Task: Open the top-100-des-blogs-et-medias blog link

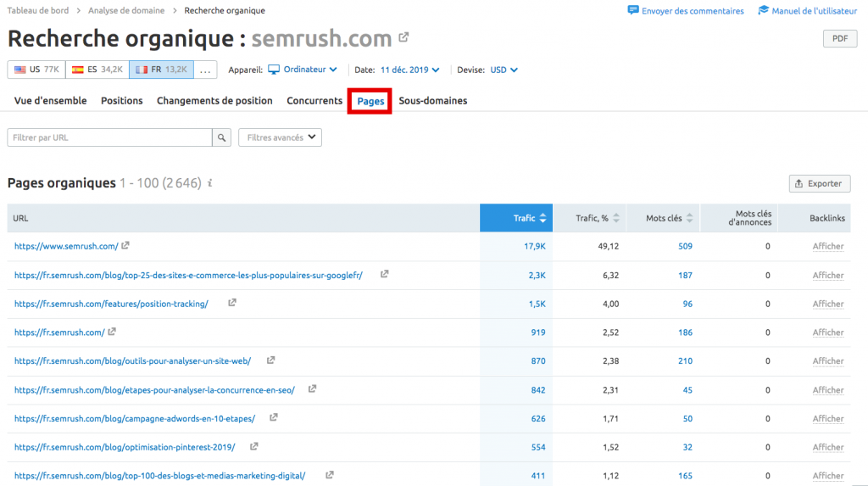Action: point(160,476)
